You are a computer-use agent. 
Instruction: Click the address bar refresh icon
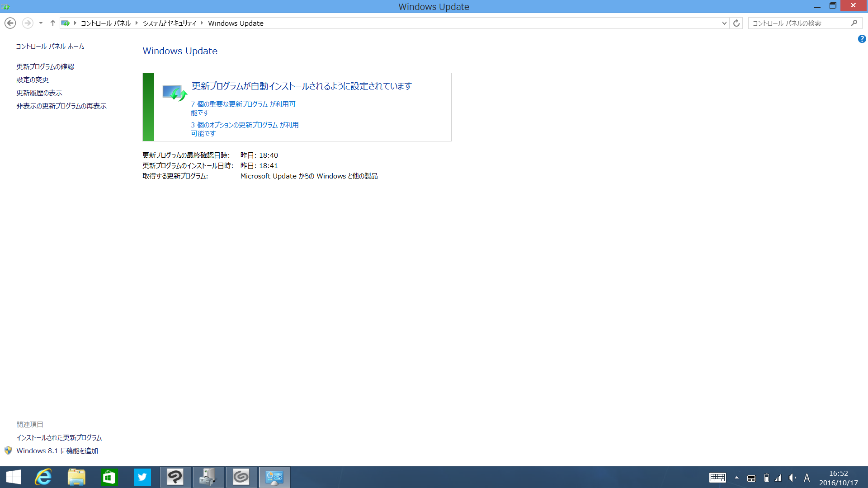736,23
